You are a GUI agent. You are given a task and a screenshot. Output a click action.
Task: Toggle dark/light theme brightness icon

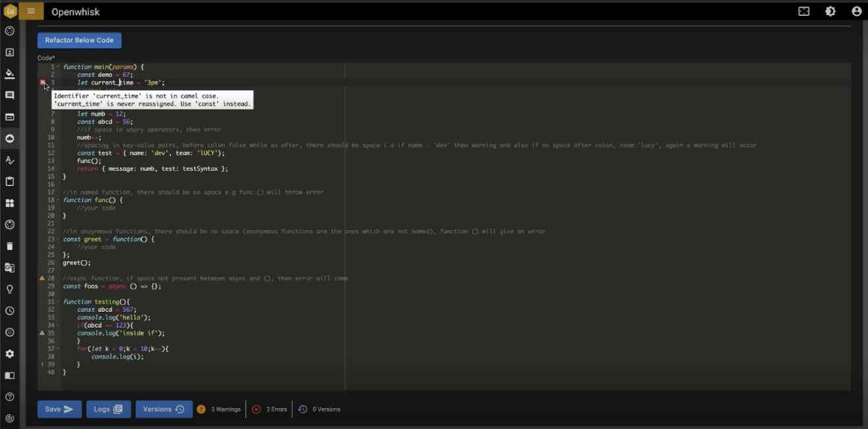click(x=830, y=11)
